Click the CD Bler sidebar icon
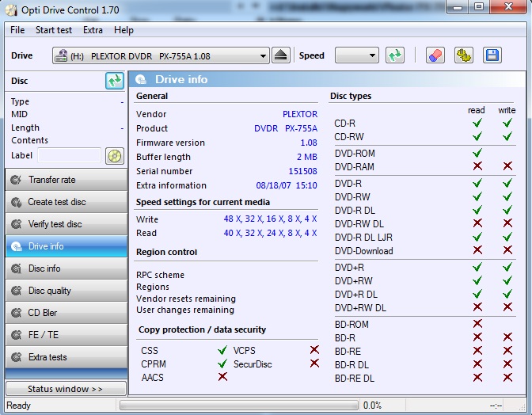Viewport: 532px width, 415px height. point(16,313)
